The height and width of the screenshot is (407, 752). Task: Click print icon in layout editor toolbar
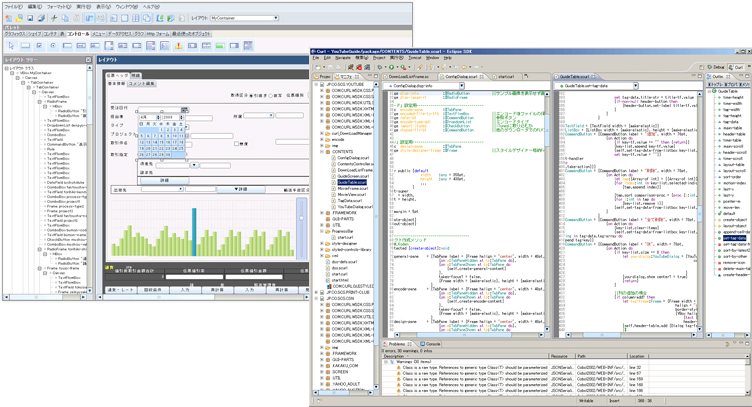coord(41,18)
